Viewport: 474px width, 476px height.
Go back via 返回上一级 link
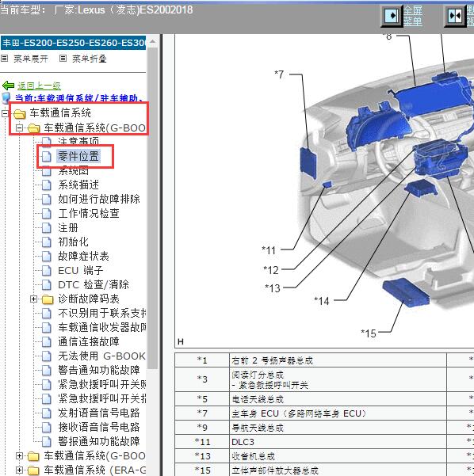pos(39,86)
